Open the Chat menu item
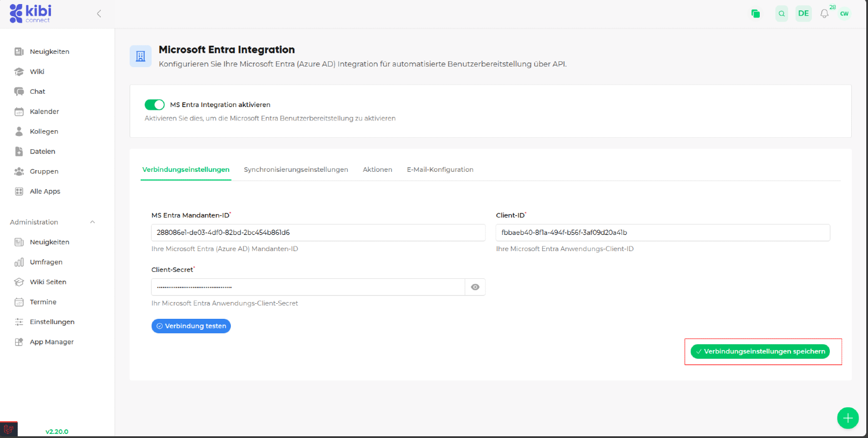This screenshot has height=438, width=868. pos(38,91)
